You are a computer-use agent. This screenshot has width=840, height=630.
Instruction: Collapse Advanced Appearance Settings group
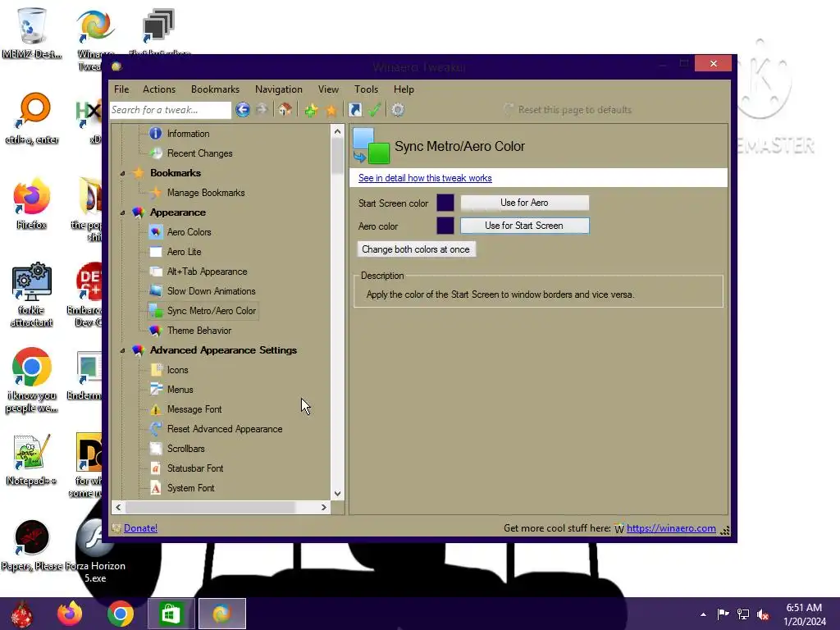(x=123, y=350)
